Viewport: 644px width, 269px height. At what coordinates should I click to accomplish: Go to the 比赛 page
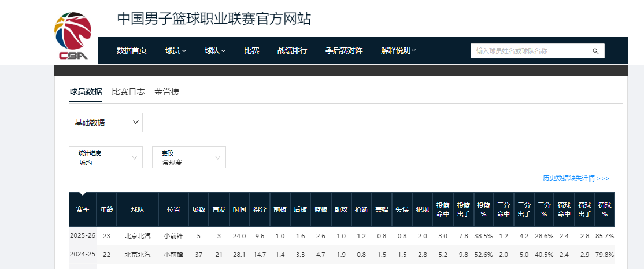[251, 50]
